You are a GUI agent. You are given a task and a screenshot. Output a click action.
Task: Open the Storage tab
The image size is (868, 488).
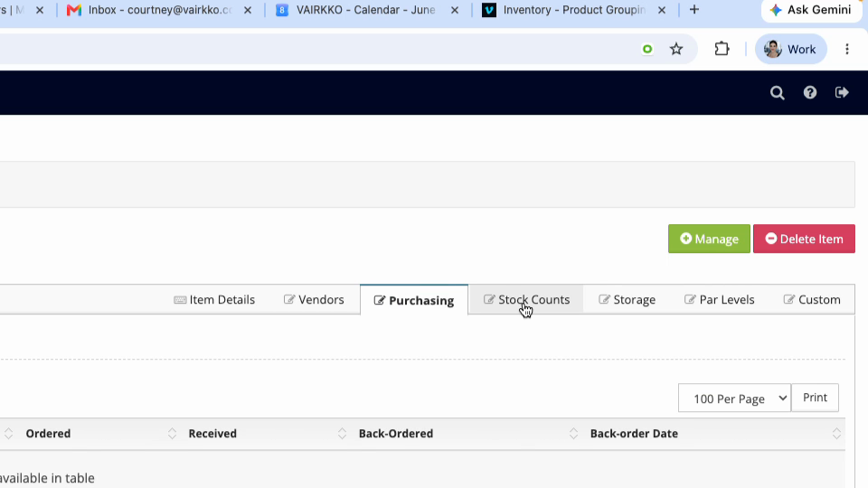(627, 299)
